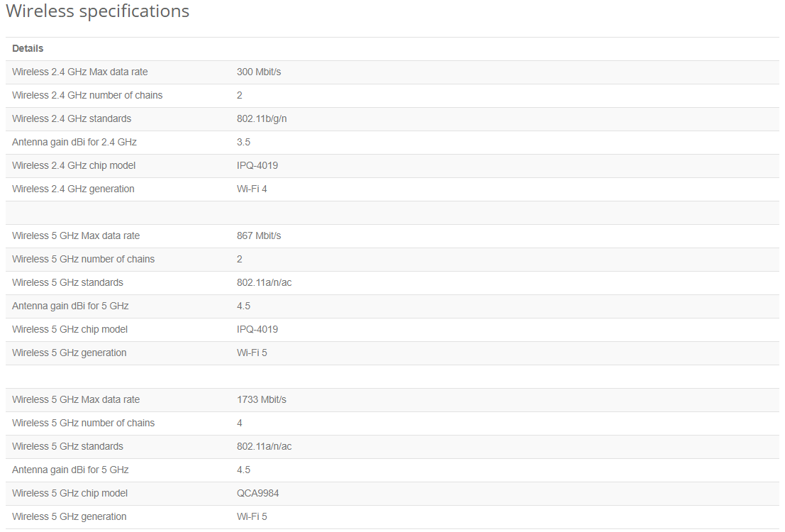Click the IPQ-4019 value in 2.4 GHz section
Viewport: 785px width, 532px height.
pos(257,165)
